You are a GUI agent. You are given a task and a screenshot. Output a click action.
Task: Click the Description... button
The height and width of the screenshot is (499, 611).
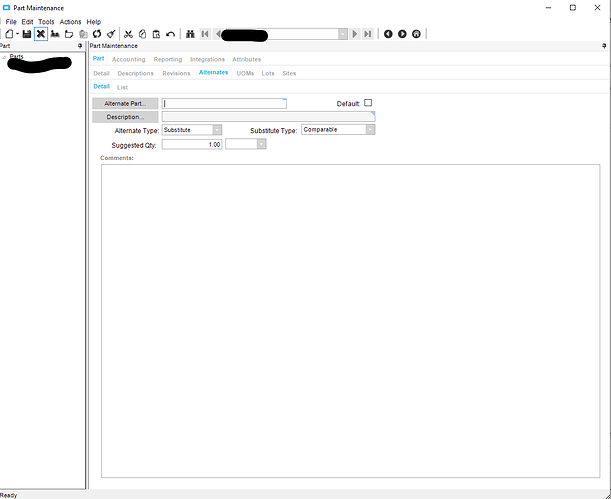point(125,117)
